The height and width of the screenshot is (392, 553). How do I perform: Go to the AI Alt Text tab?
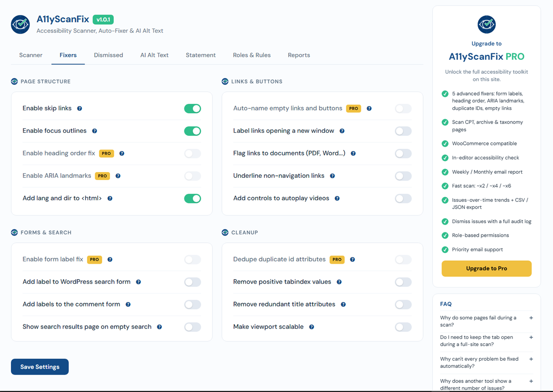tap(154, 55)
